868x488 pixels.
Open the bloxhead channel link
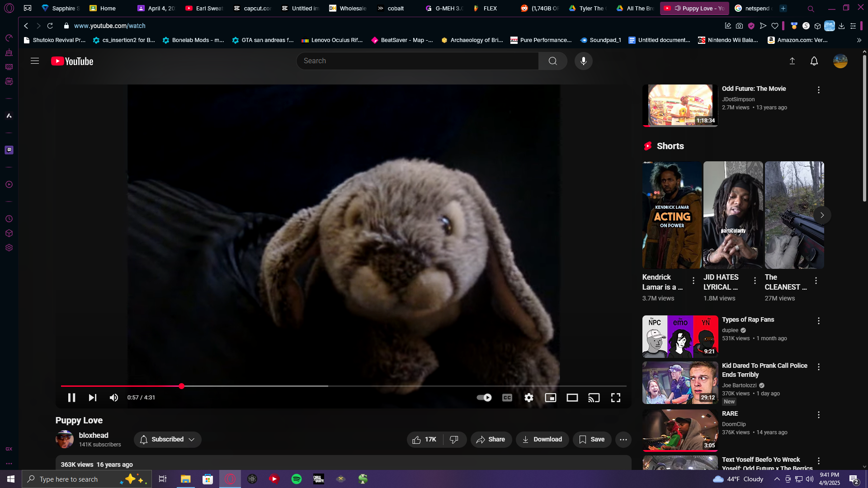click(x=94, y=435)
